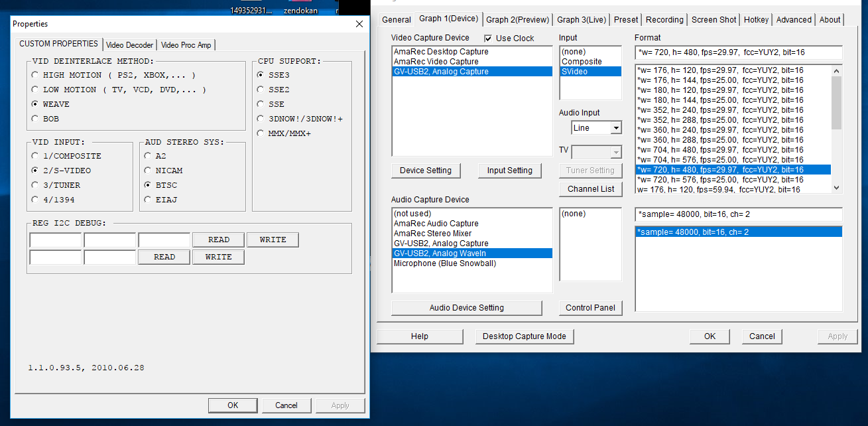Image resolution: width=868 pixels, height=426 pixels.
Task: Open Graph 2(Preview) tab
Action: tap(518, 20)
